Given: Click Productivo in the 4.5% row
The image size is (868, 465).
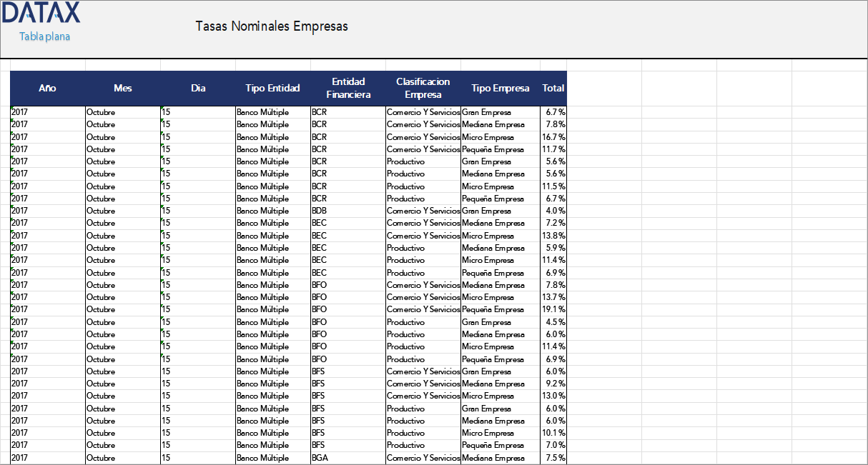Looking at the screenshot, I should (x=423, y=322).
